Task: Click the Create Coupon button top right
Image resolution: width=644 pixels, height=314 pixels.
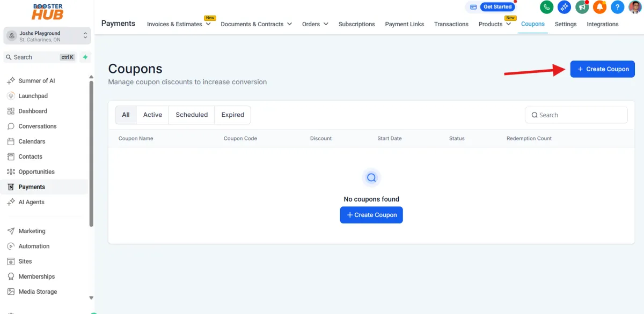Action: 602,69
